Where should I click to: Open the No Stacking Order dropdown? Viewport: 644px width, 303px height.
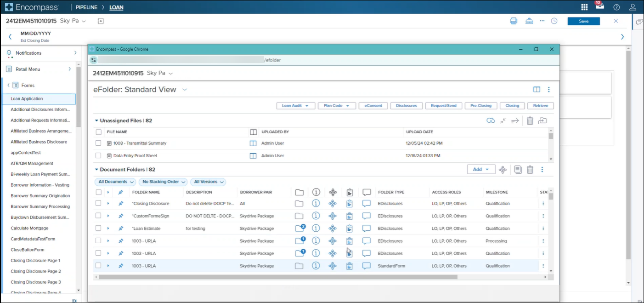coord(164,182)
